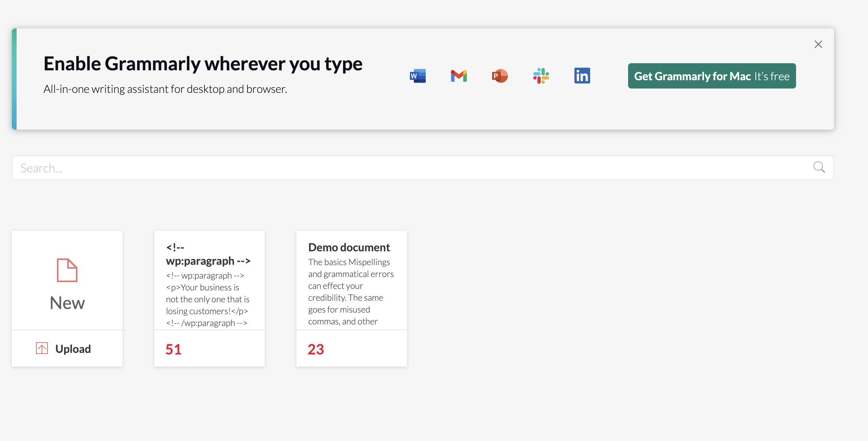Click the Upload document icon
Viewport: 868px width, 441px height.
42,348
